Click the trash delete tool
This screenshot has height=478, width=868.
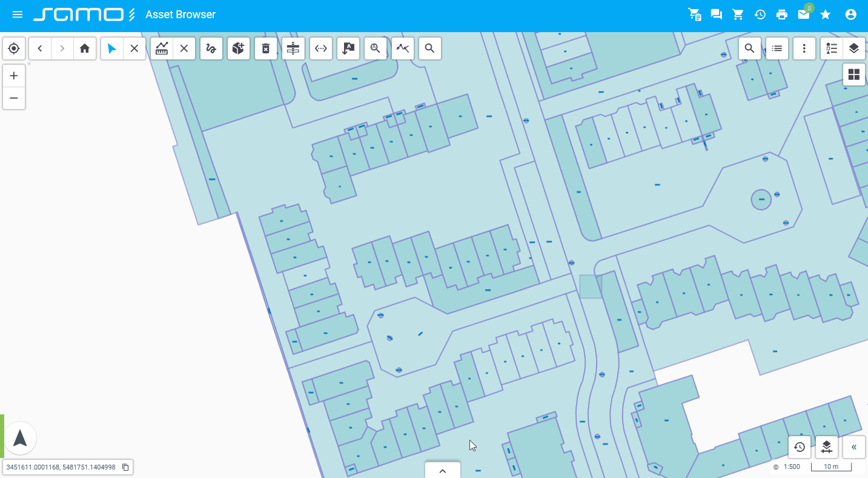(265, 48)
